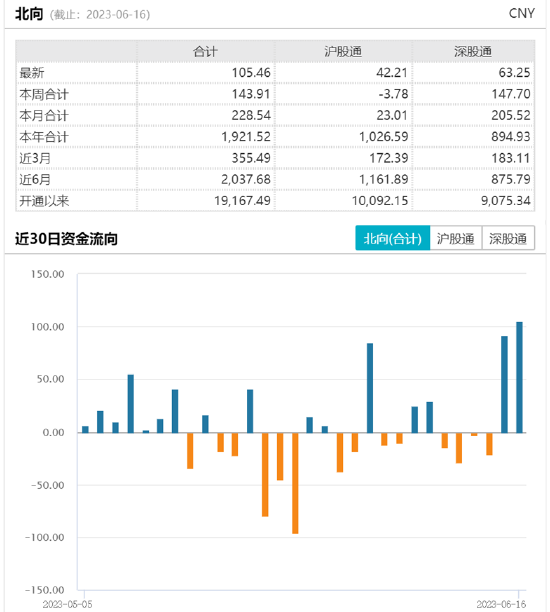Click the -50.00 axis label
Image resolution: width=550 pixels, height=612 pixels.
coord(48,485)
